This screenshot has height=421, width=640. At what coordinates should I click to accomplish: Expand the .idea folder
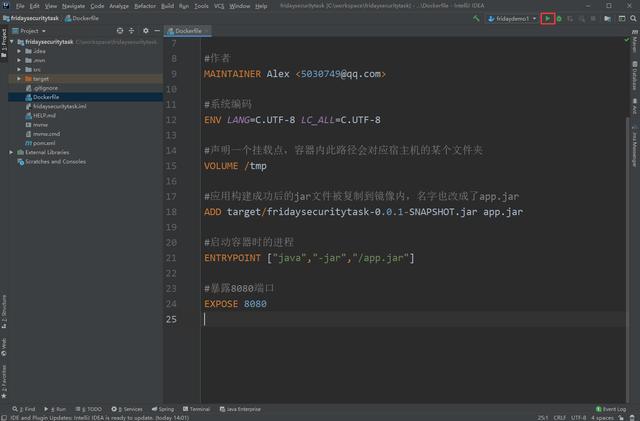point(19,51)
